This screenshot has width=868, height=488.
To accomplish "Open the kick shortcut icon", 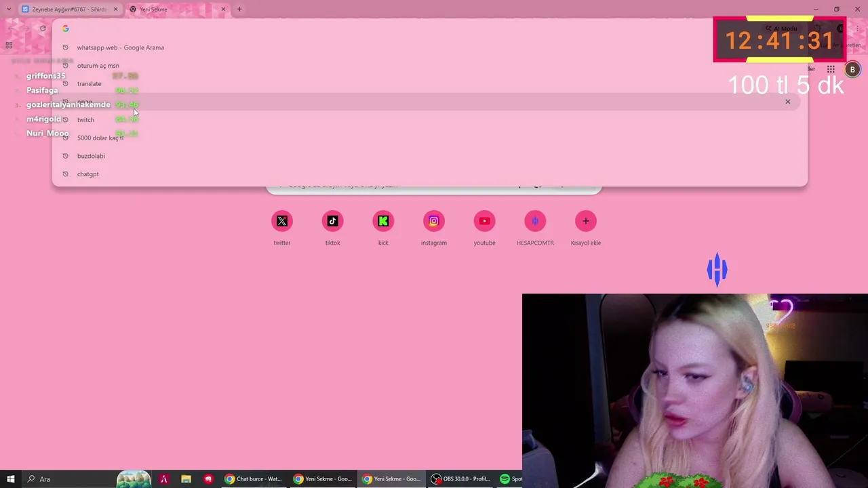I will 383,221.
